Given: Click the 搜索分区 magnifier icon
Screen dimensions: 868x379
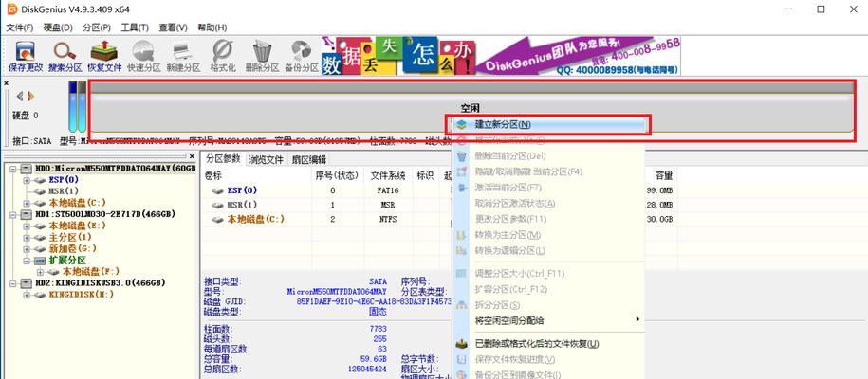Looking at the screenshot, I should click(65, 51).
